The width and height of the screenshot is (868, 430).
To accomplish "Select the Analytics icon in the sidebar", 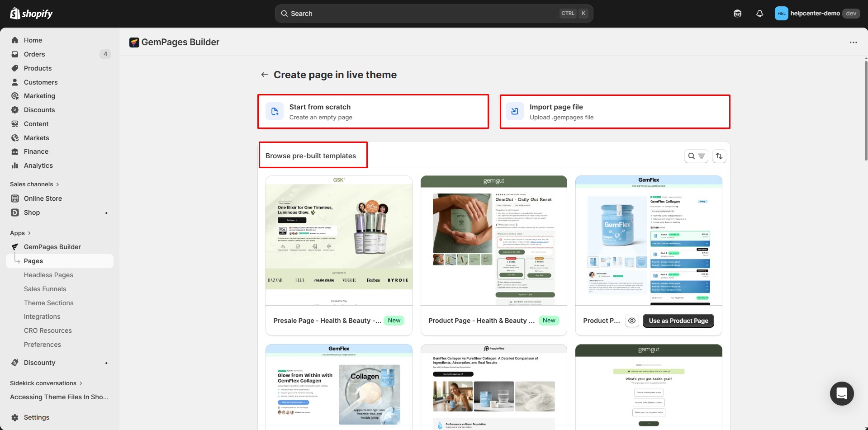I will (15, 165).
